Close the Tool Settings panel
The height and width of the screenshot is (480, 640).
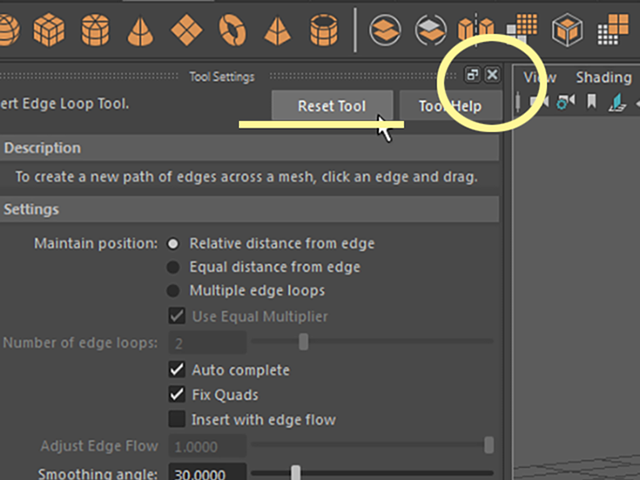pos(492,75)
